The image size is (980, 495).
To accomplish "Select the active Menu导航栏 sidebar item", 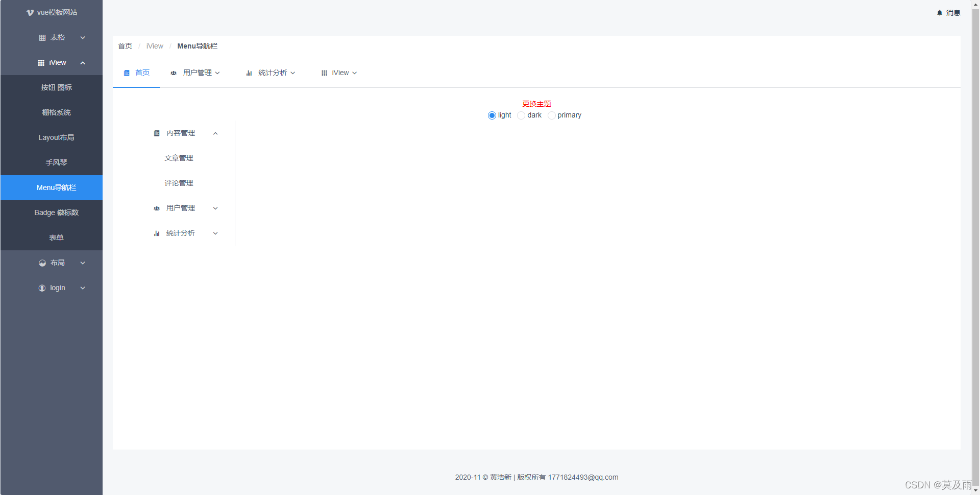I will pos(52,188).
